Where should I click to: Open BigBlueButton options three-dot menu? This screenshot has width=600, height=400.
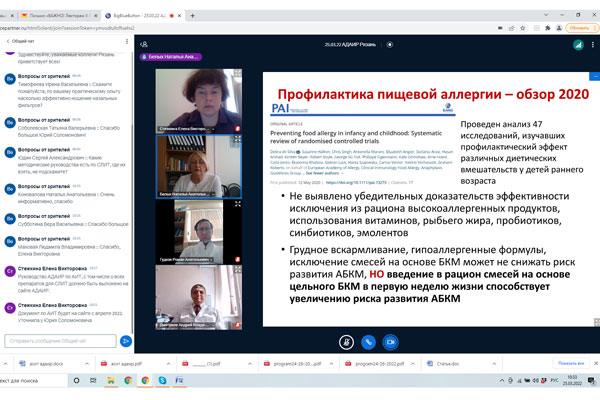point(593,45)
